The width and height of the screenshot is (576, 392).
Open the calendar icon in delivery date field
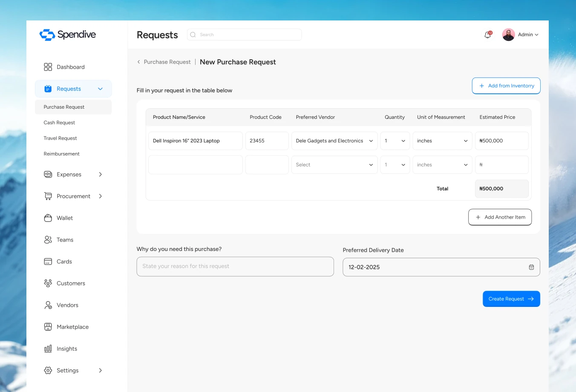click(531, 267)
